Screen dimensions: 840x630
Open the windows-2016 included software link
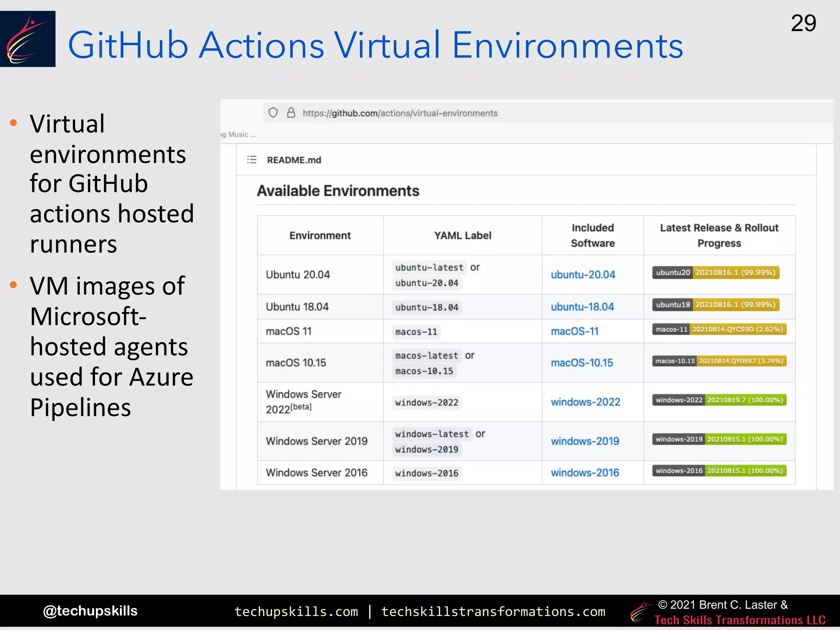pos(585,472)
